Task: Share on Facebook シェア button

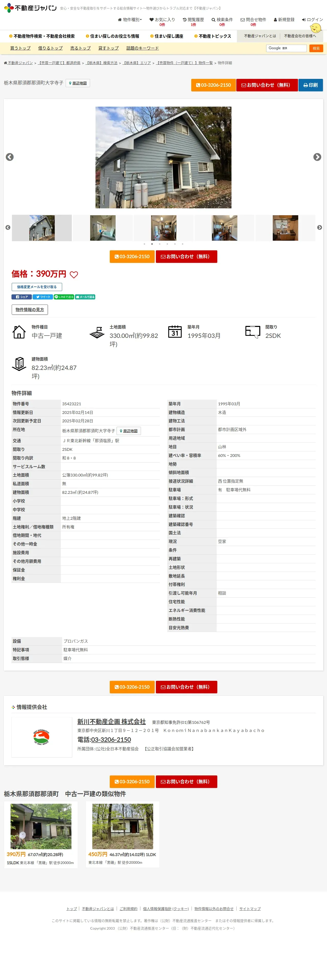Action: coord(22,297)
